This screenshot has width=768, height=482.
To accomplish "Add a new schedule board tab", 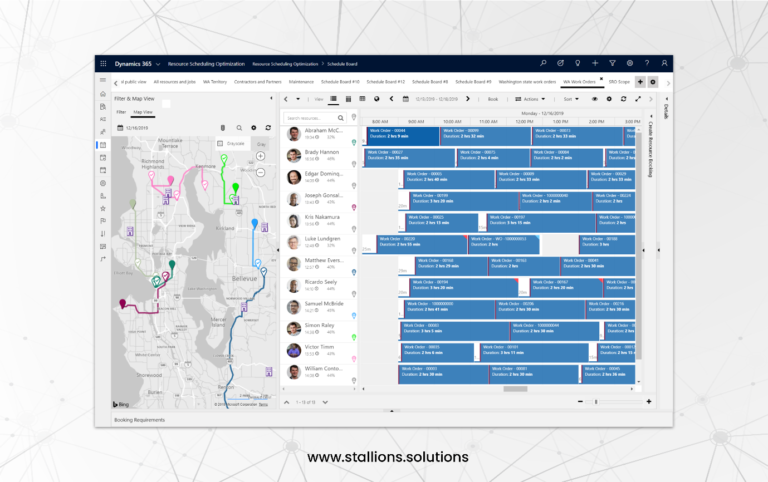I will click(640, 82).
